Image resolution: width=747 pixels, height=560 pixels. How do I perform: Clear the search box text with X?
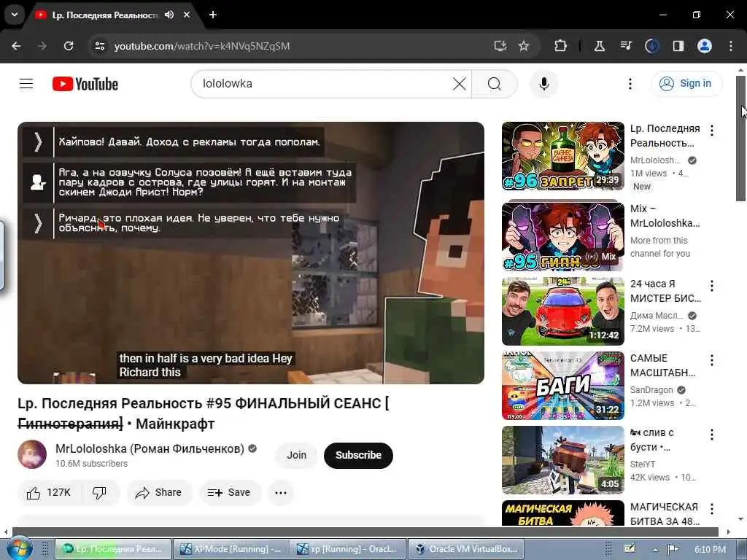click(x=460, y=84)
